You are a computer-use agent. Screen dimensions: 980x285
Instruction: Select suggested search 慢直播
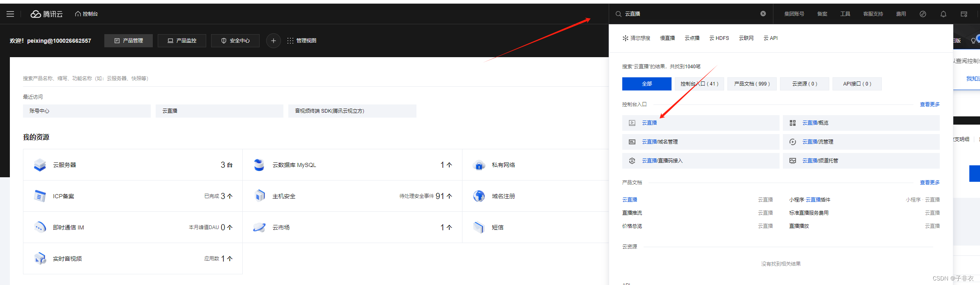tap(667, 38)
